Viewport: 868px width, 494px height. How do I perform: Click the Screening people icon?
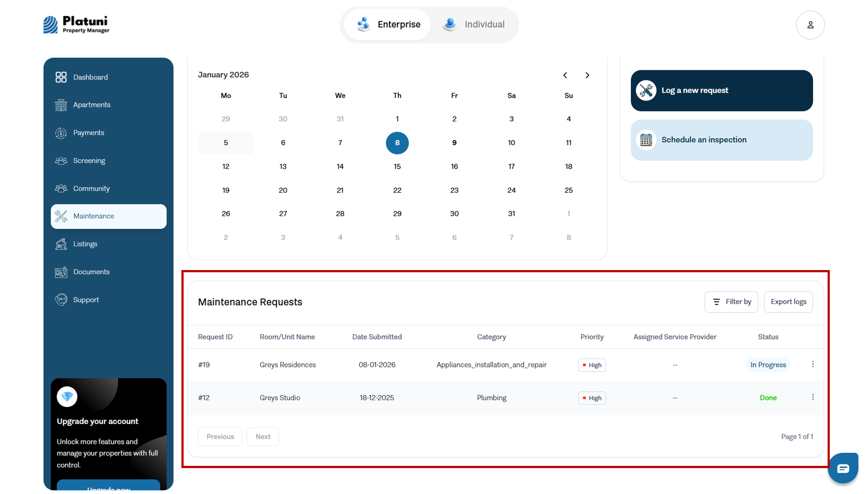tap(61, 161)
